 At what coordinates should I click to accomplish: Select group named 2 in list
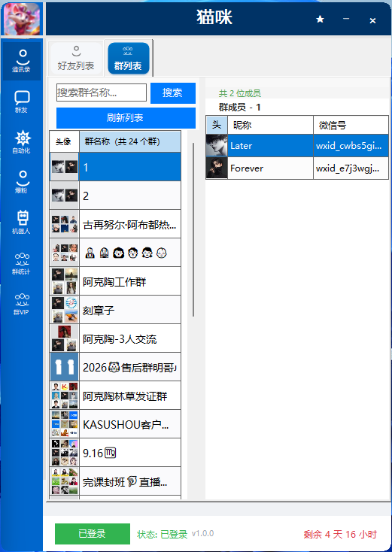(130, 196)
